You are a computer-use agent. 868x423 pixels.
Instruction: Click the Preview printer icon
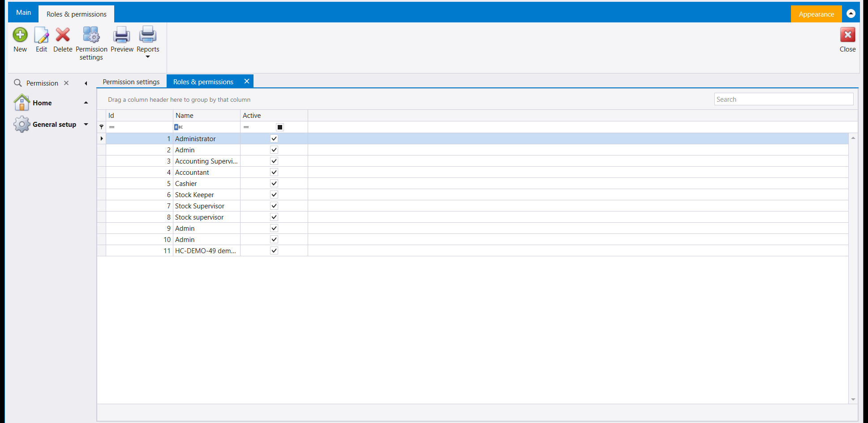(x=122, y=35)
